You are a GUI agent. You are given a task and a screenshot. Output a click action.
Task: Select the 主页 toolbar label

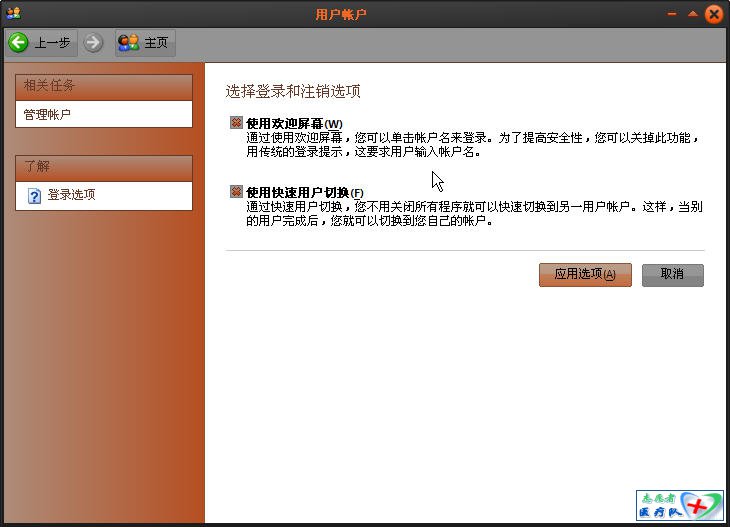[156, 43]
